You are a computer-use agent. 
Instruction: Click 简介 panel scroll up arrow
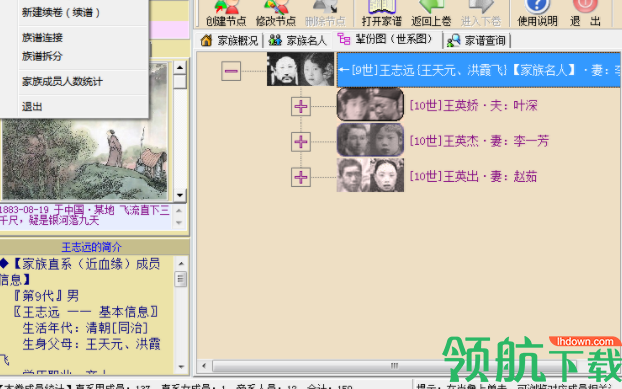point(181,263)
